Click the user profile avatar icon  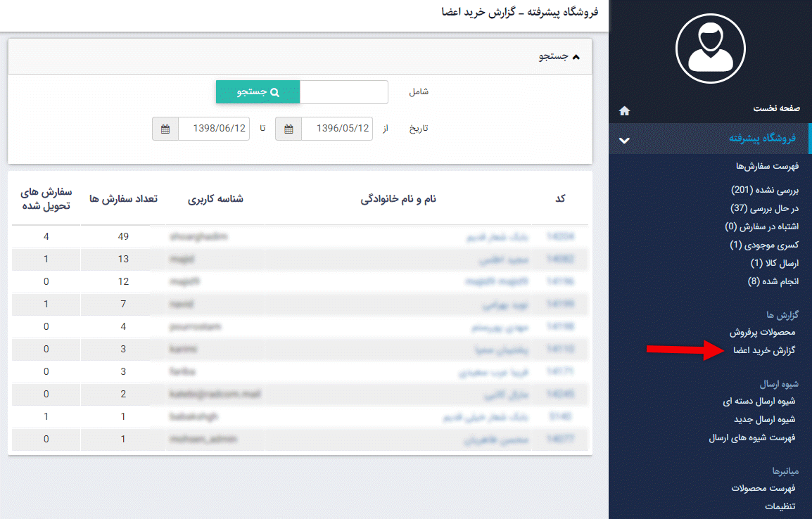710,46
